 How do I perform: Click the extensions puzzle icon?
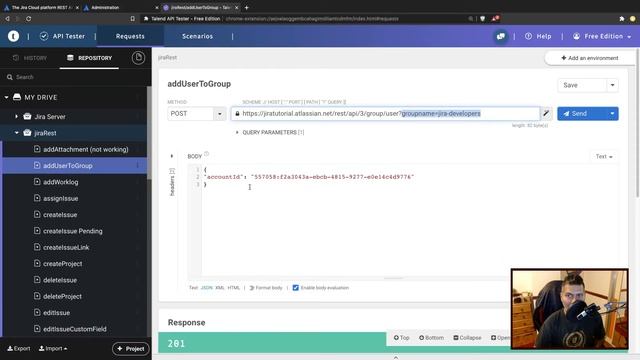pos(621,19)
